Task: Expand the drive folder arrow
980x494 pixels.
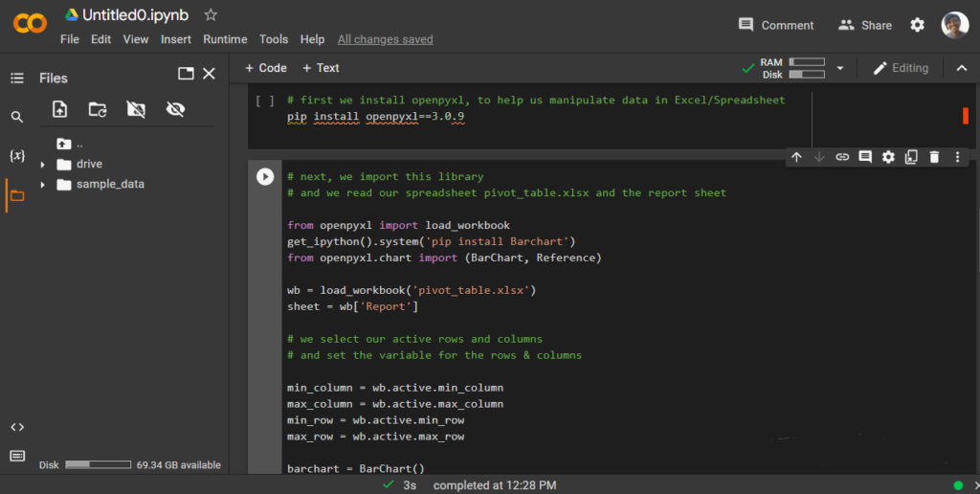Action: pos(42,165)
